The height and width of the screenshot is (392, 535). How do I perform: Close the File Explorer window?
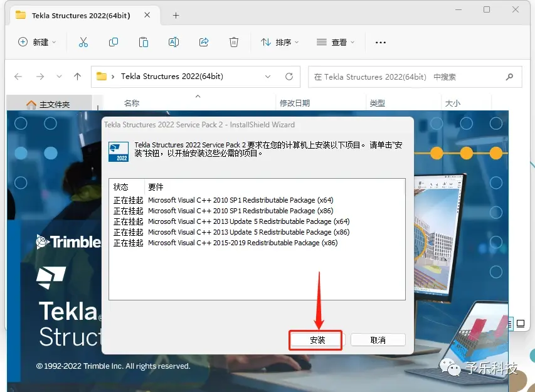tap(515, 9)
